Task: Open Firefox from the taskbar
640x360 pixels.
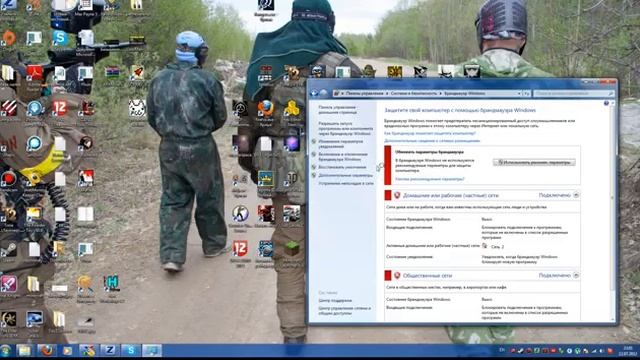Action: (46, 351)
